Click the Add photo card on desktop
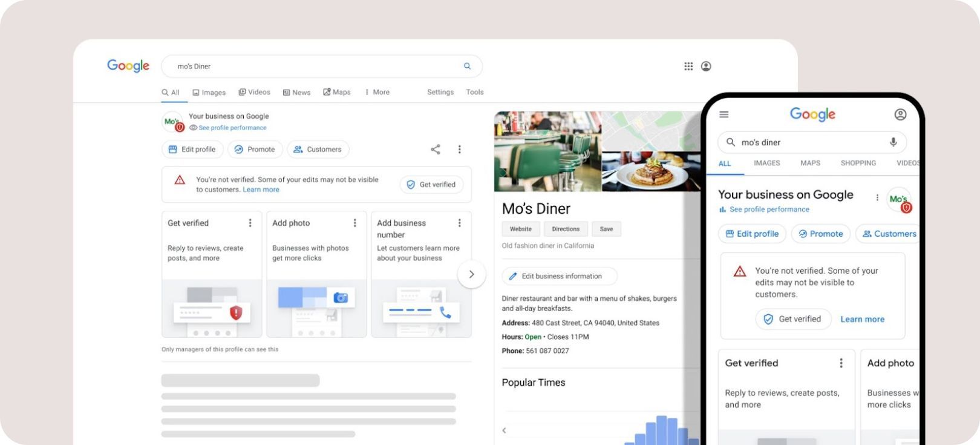980x445 pixels. (x=316, y=274)
